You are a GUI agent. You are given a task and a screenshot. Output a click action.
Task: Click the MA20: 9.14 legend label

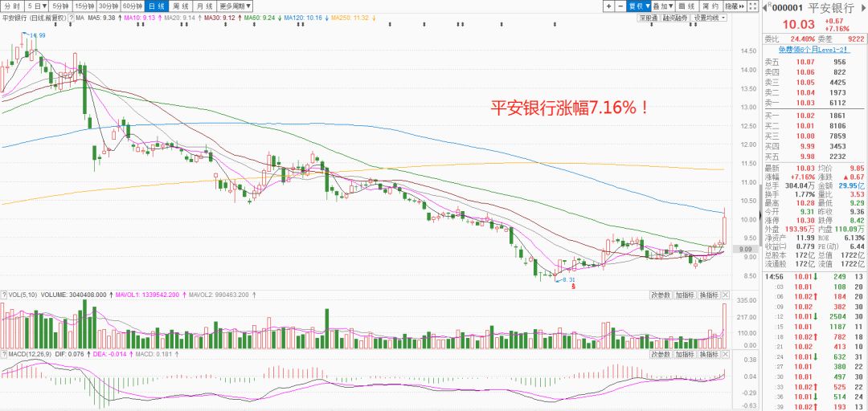pos(181,18)
